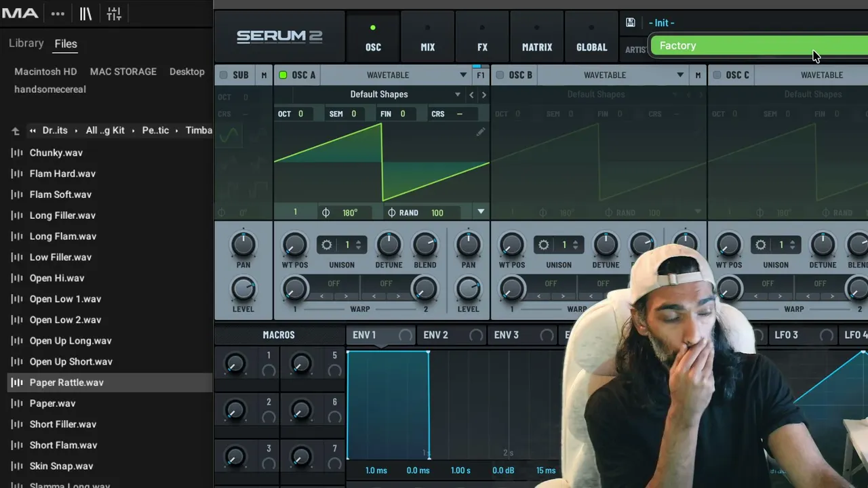Click Macro 3 modulation source circle

pos(269,464)
